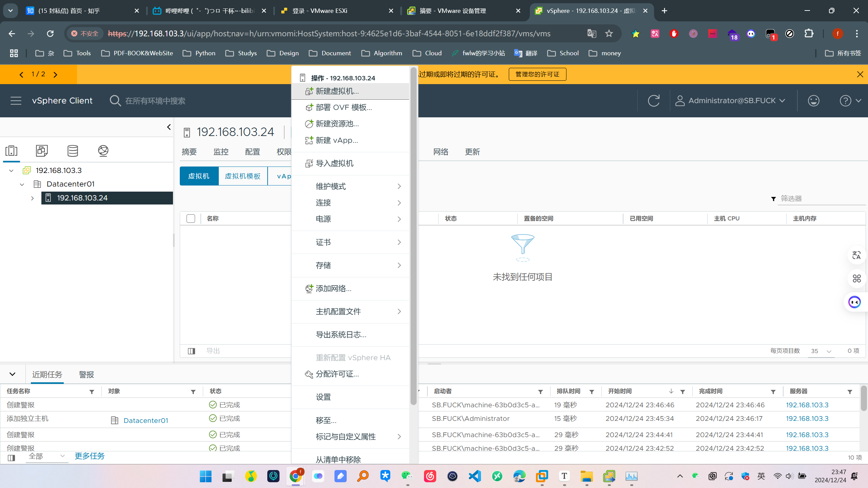This screenshot has width=868, height=488.
Task: Open Maintenance Mode (维护模式) submenu
Action: (350, 187)
